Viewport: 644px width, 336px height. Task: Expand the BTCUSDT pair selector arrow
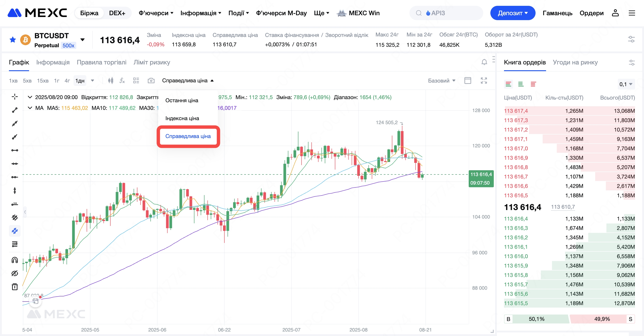[83, 40]
